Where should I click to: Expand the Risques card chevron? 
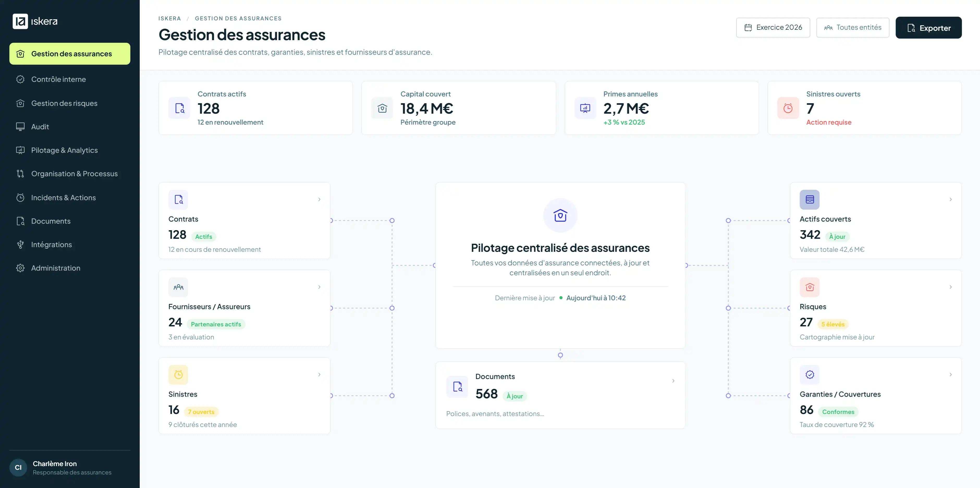coord(950,287)
